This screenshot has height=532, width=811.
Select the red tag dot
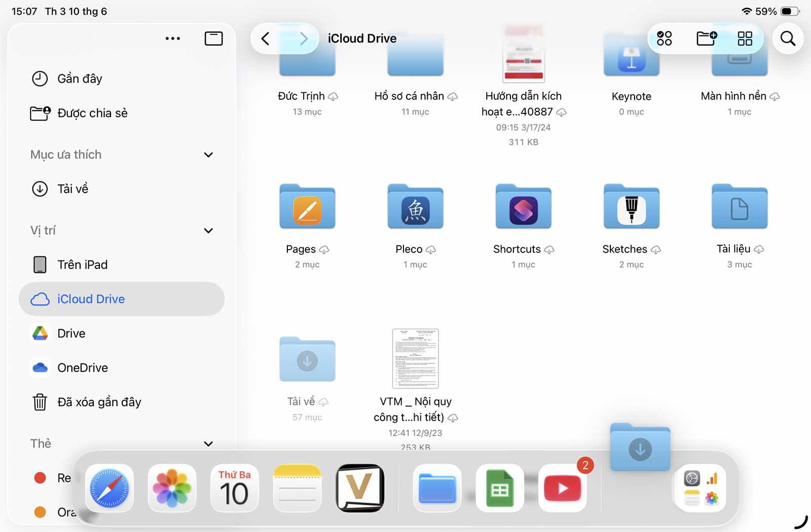click(40, 478)
